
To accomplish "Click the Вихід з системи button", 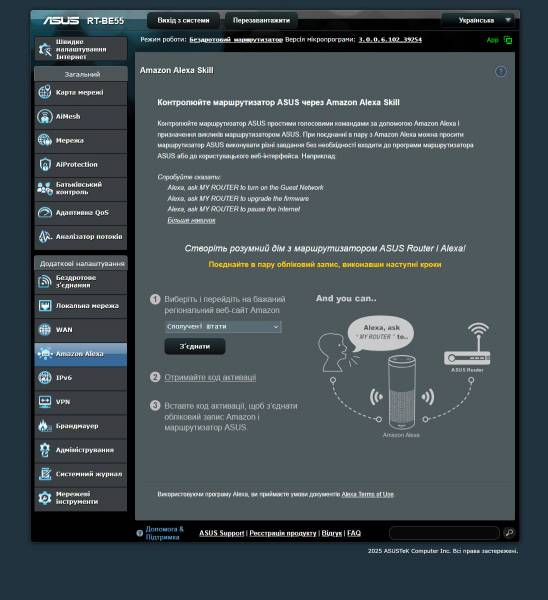I will 183,20.
